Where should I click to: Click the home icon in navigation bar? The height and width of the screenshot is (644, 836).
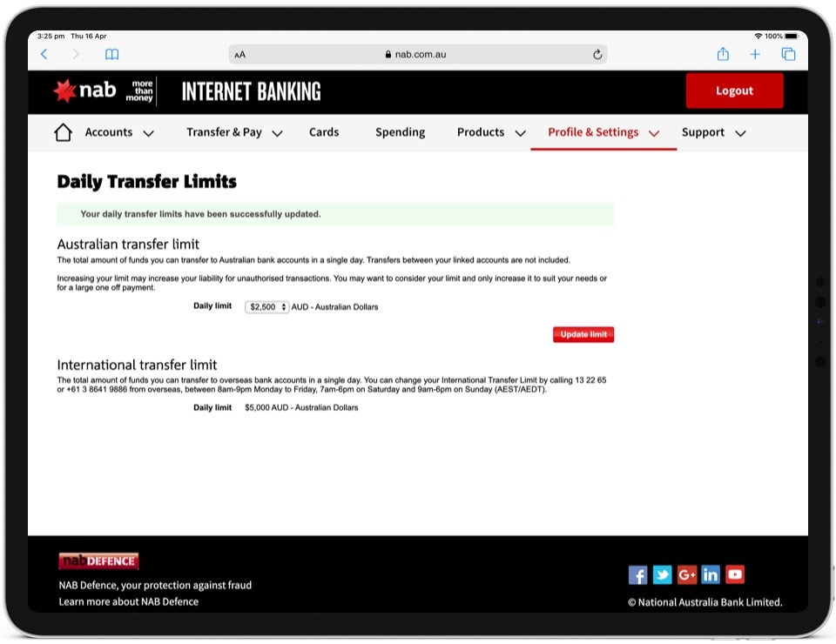point(63,132)
